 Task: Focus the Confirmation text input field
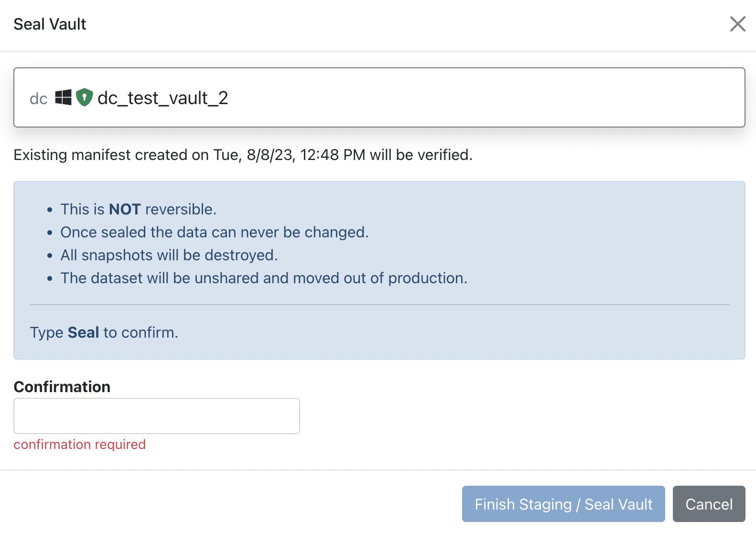156,416
